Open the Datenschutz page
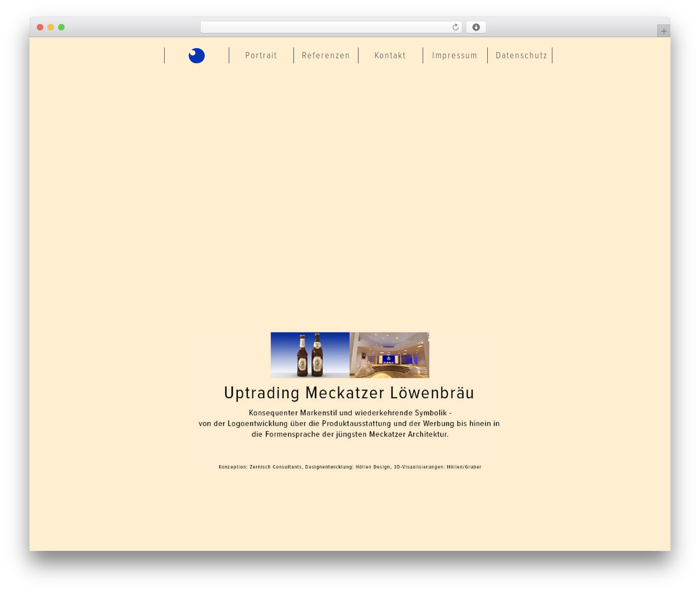Screen dimensions: 700x593 (521, 55)
